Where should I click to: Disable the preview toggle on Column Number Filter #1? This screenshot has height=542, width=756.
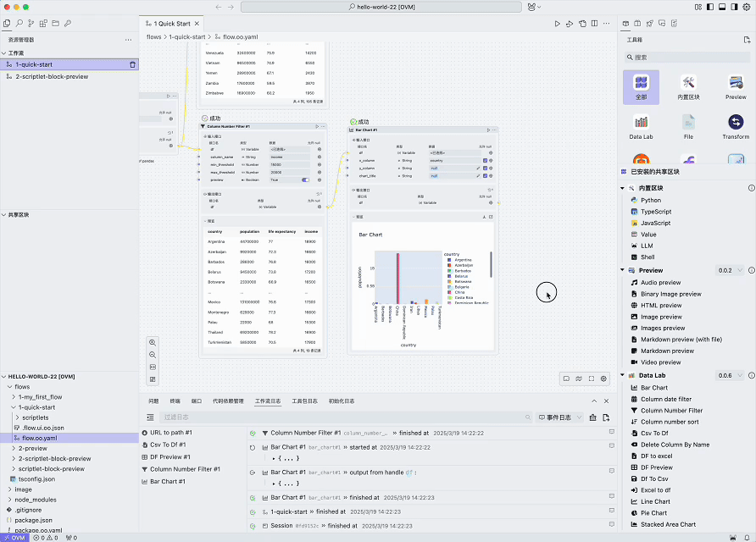(x=305, y=180)
